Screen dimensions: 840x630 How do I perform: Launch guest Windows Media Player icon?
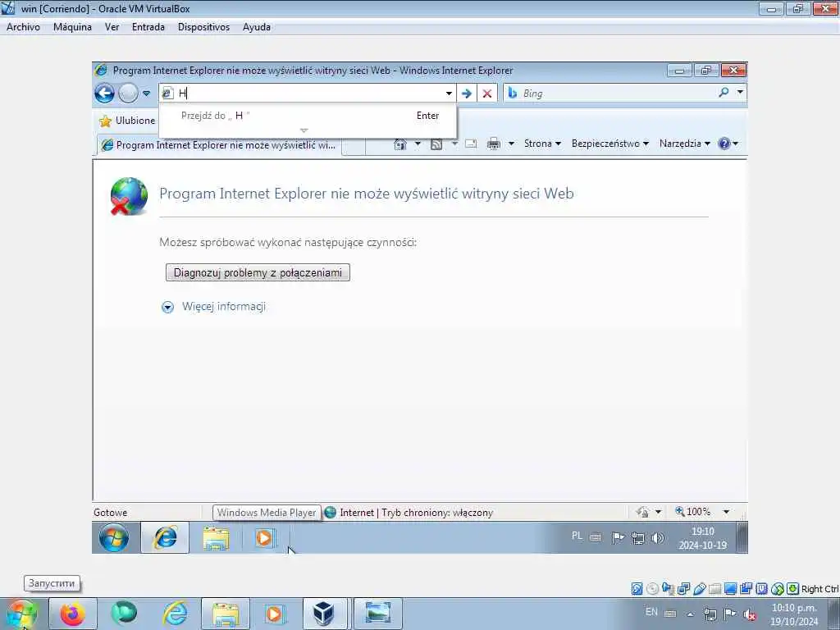point(263,538)
